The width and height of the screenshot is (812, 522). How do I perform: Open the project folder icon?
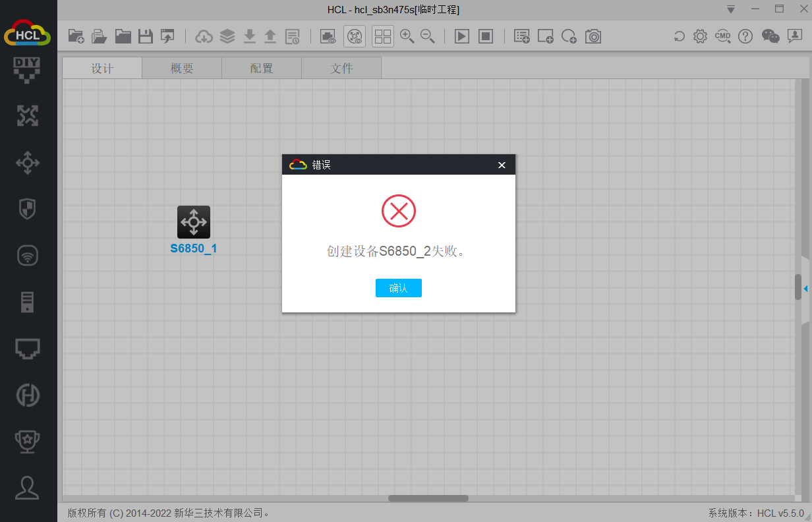(123, 36)
